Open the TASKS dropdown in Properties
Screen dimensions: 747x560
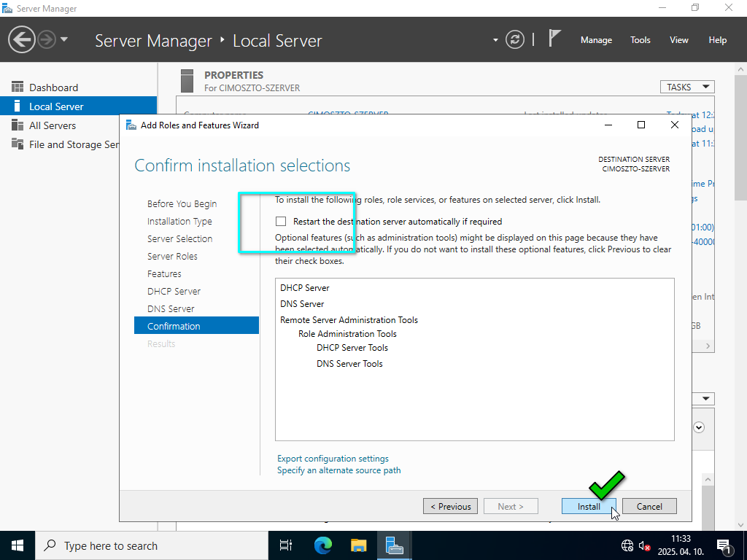coord(686,87)
